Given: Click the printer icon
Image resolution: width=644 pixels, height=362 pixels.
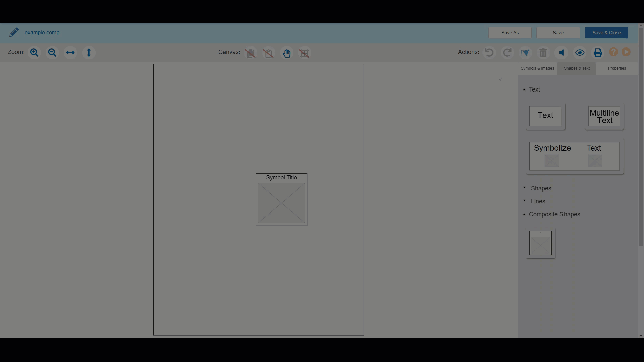Looking at the screenshot, I should [598, 52].
